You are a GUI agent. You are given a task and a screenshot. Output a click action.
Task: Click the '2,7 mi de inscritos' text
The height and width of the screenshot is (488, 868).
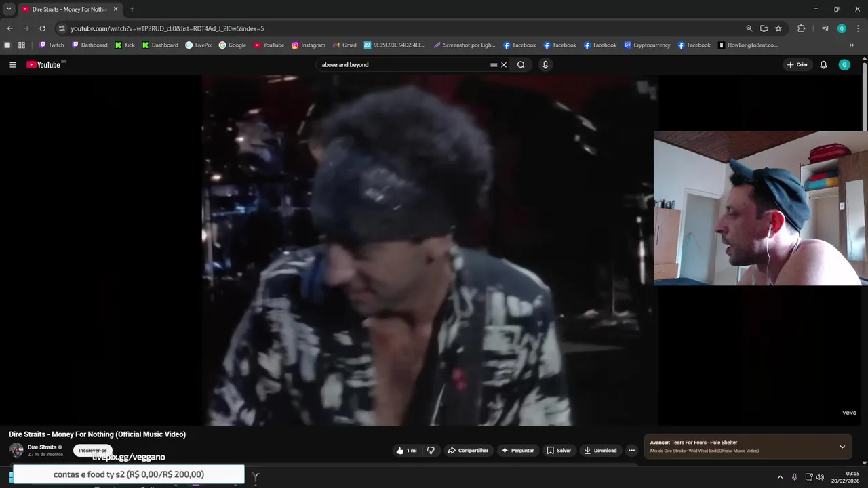(x=45, y=454)
